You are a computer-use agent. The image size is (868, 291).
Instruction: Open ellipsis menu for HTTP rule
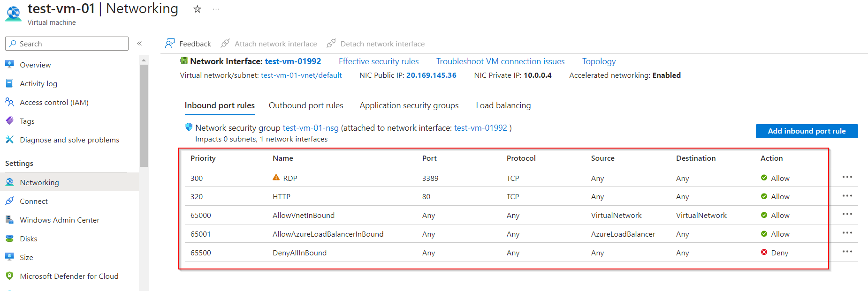point(847,196)
